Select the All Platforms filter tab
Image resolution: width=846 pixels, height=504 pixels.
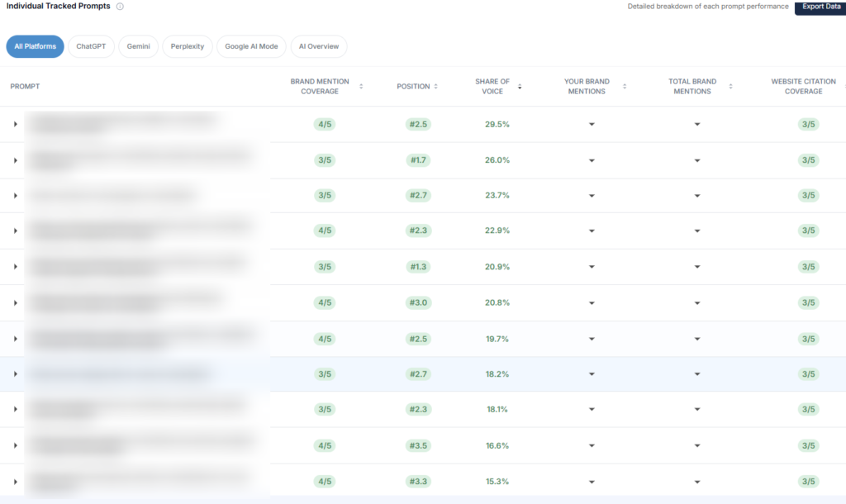coord(35,46)
